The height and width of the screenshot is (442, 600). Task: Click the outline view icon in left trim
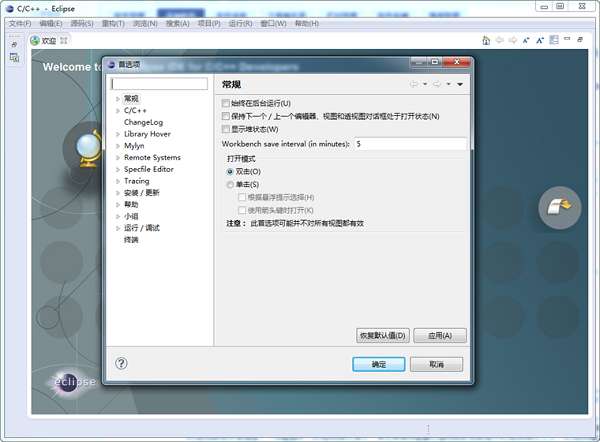point(14,57)
